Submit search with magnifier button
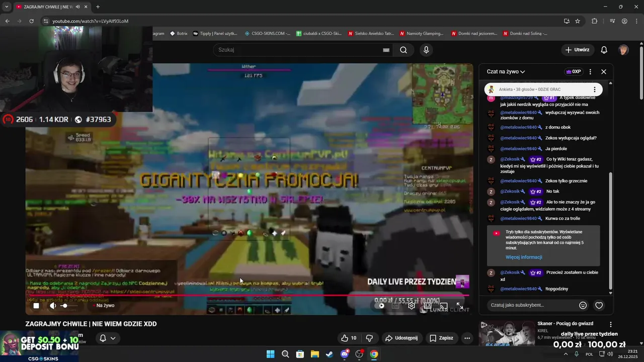The image size is (644, 362). (x=404, y=50)
